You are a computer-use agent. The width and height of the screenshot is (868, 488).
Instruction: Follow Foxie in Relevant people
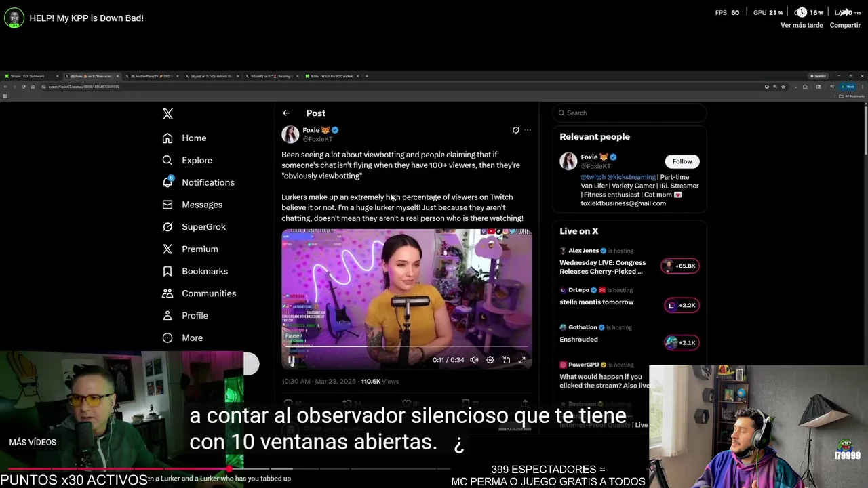pyautogui.click(x=682, y=161)
